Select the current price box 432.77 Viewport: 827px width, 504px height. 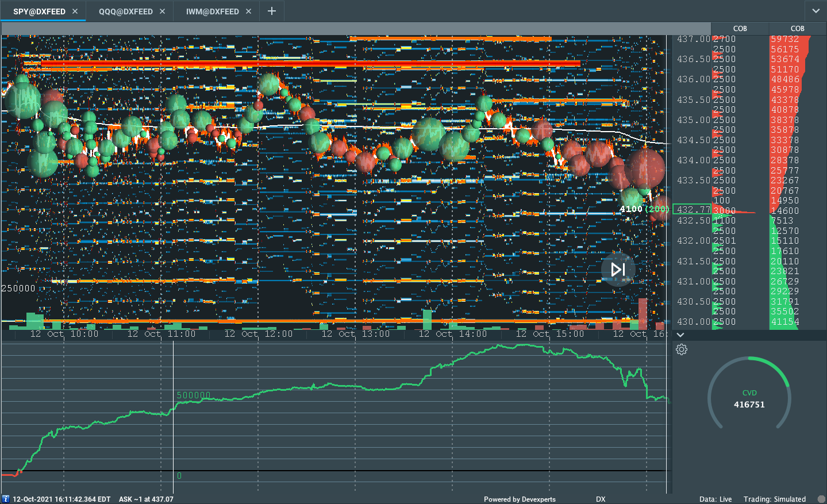tap(692, 210)
